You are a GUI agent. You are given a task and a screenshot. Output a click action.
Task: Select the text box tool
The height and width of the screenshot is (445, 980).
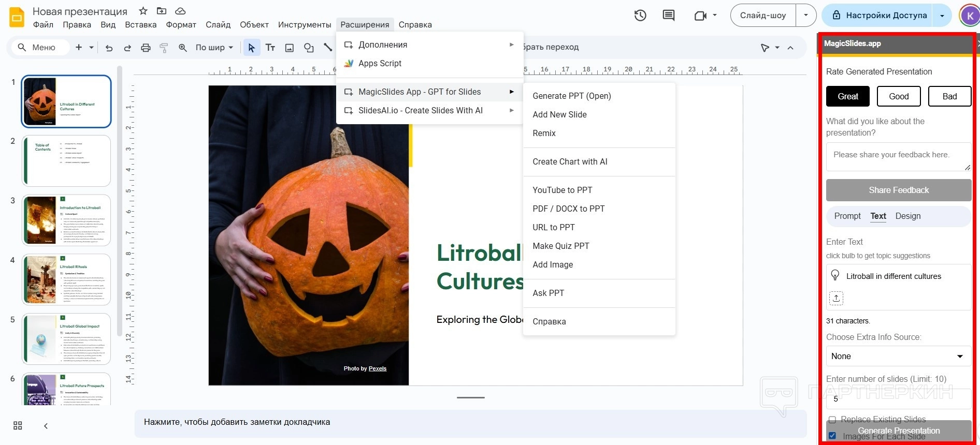tap(270, 48)
